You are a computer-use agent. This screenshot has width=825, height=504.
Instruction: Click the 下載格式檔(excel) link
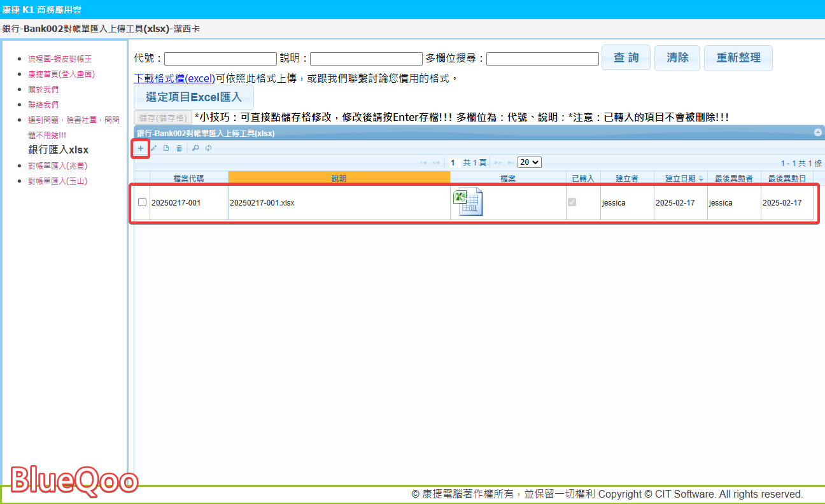tap(174, 78)
